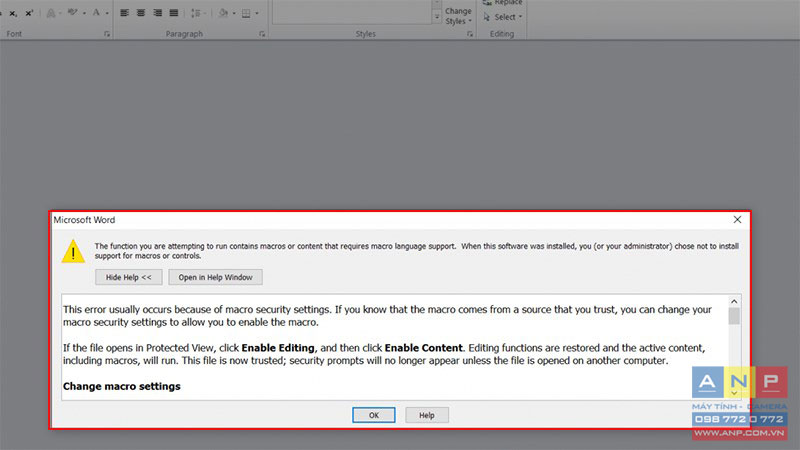Click the help pane scrollbar thumb

click(x=734, y=316)
